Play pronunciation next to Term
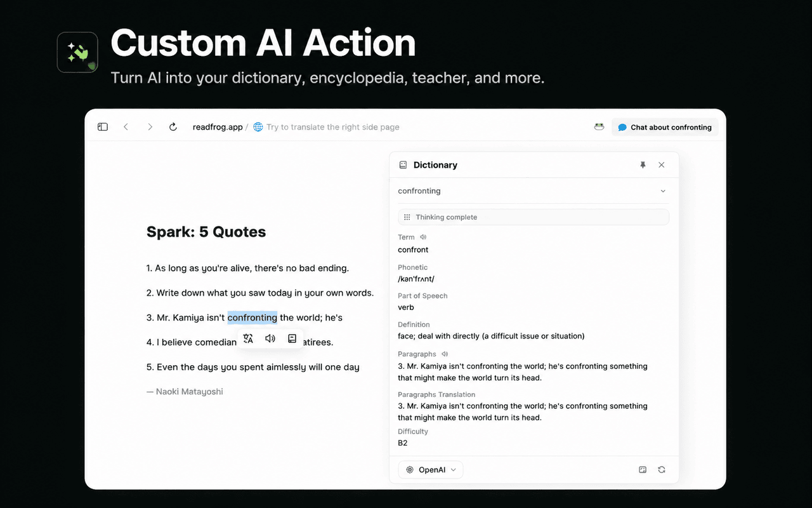This screenshot has width=812, height=508. click(423, 237)
